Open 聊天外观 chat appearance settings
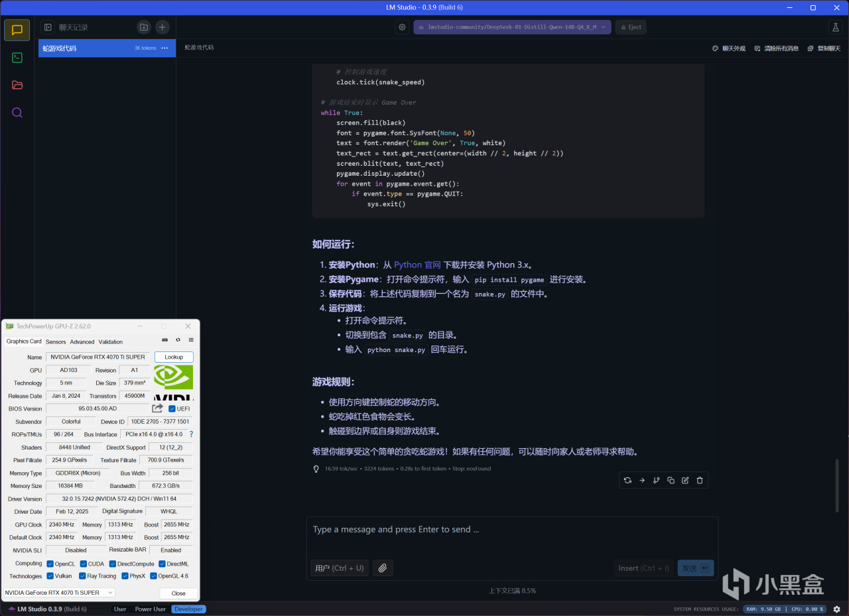Screen dimensions: 849x616 click(729, 48)
